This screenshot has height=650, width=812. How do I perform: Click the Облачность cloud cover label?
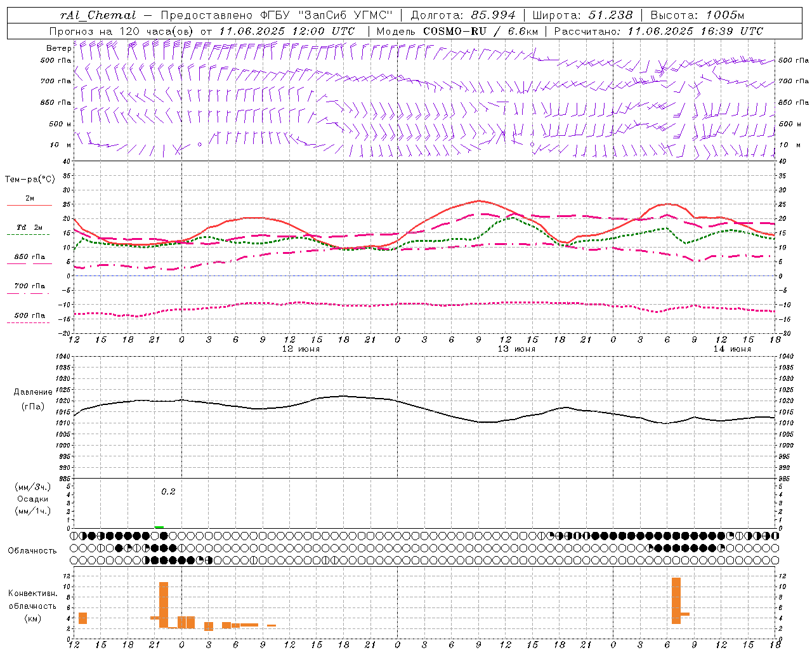coord(32,551)
